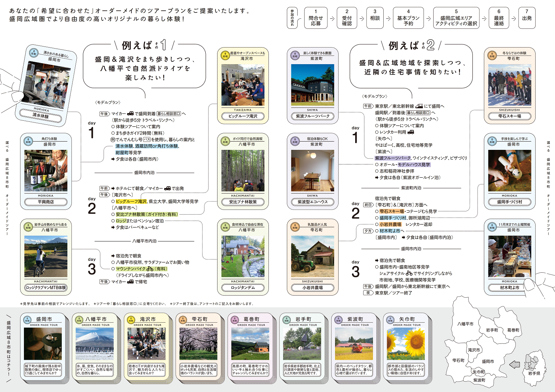555x392 pixels.
Task: Open the ロッジタンデム lodge photo
Action: [x=243, y=257]
